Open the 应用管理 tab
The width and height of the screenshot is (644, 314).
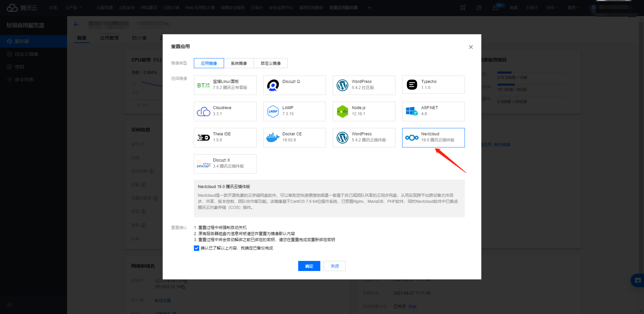point(109,38)
